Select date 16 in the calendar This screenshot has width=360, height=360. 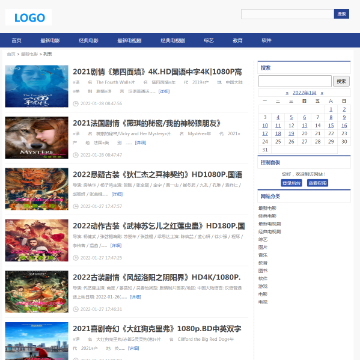(344, 126)
